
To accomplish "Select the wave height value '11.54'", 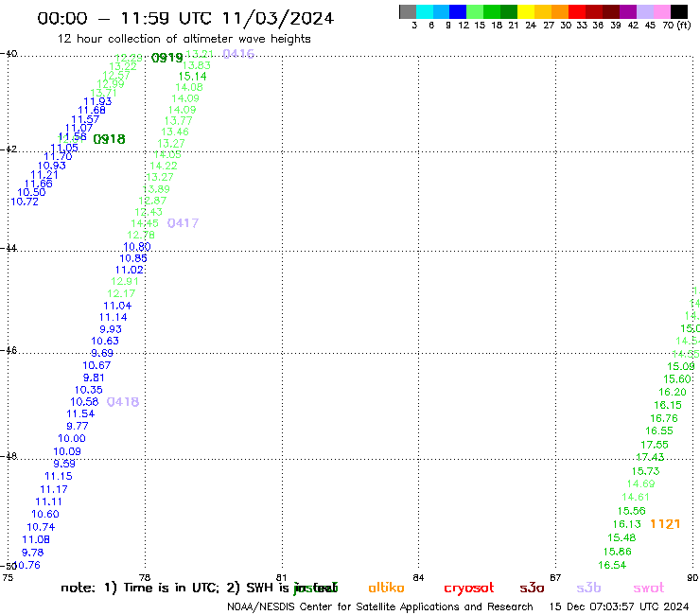I will (80, 413).
